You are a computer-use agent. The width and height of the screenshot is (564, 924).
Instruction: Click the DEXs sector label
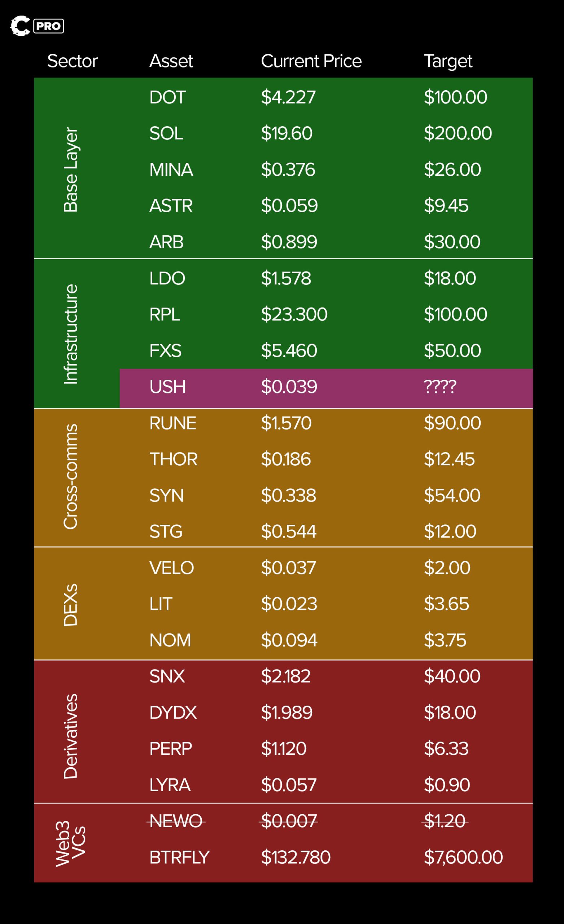[70, 605]
